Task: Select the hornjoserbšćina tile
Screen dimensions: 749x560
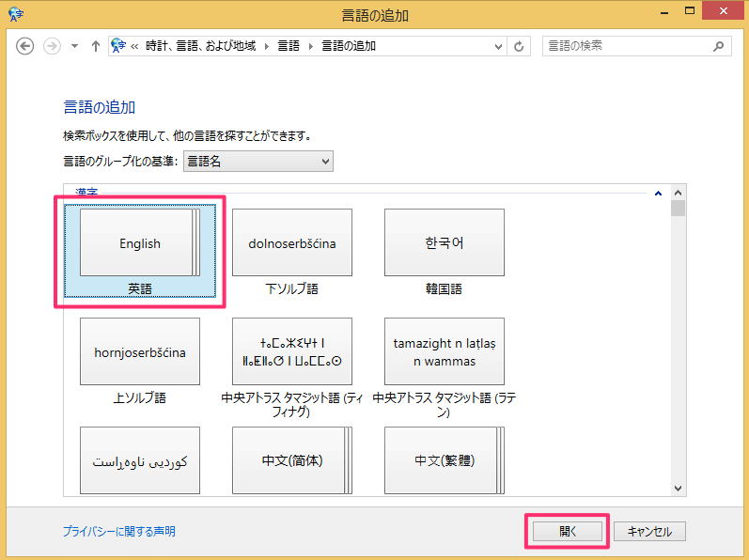Action: click(x=140, y=351)
